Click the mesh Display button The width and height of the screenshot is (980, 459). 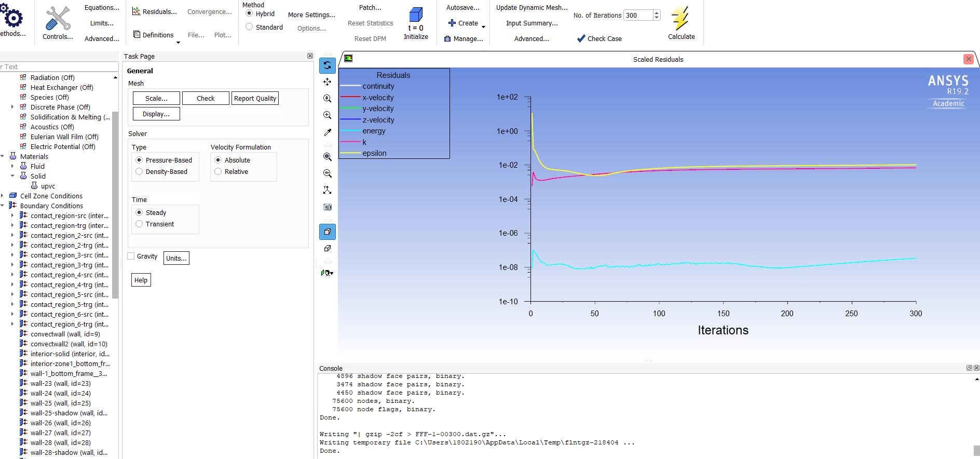(156, 114)
